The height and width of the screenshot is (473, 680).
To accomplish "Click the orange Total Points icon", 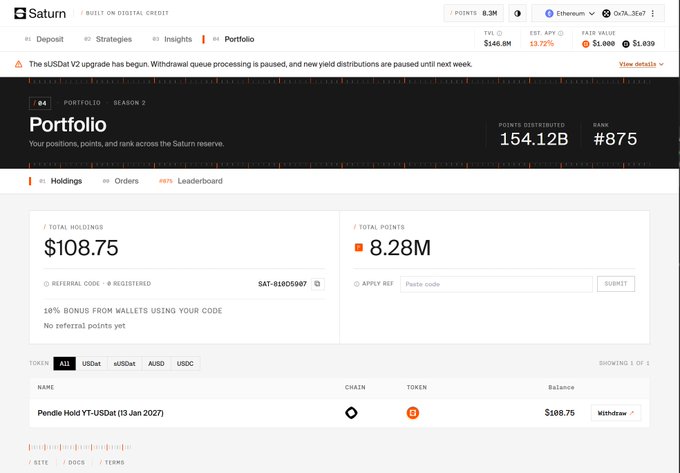I will (x=359, y=248).
